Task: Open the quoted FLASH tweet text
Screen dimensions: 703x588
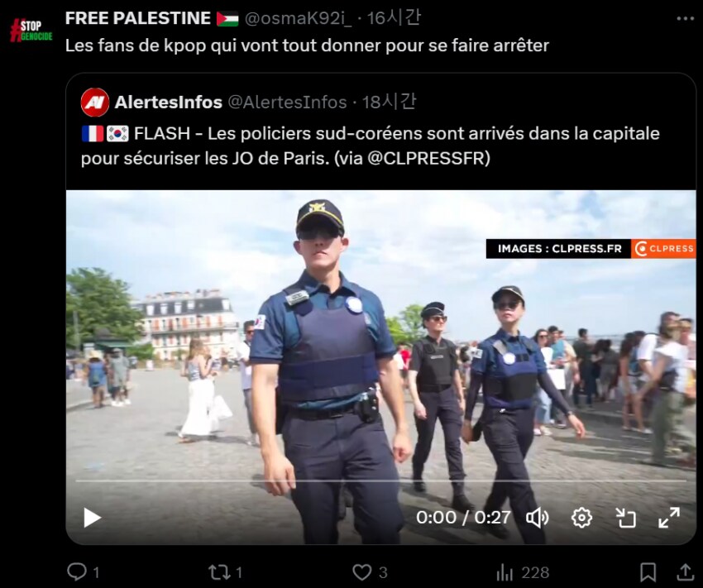Action: point(371,146)
